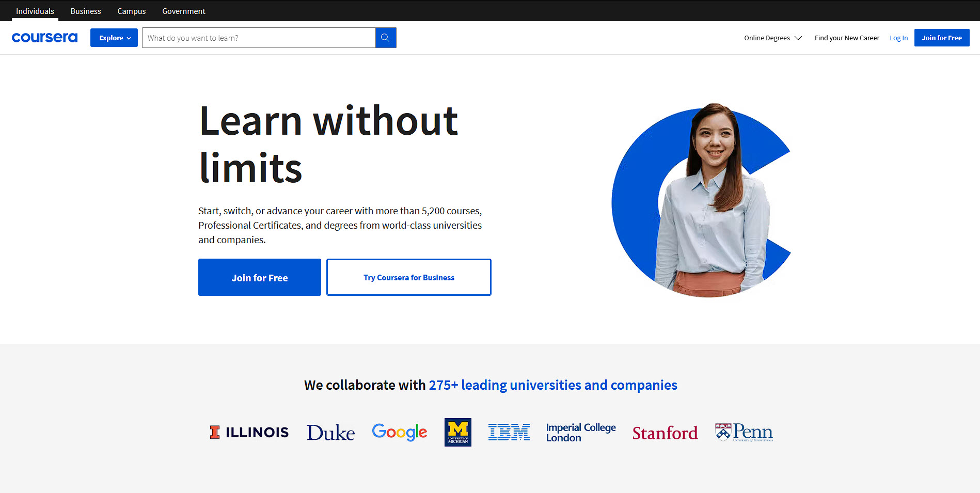Switch to the Government tab

[x=184, y=11]
